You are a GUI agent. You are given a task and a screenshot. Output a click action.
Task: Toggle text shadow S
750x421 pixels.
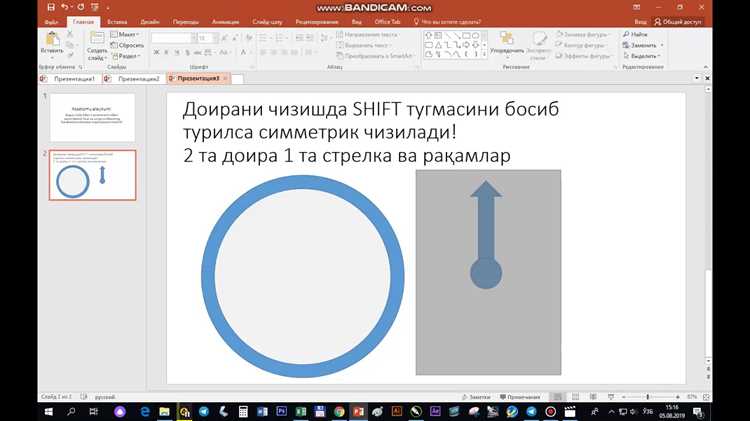188,52
